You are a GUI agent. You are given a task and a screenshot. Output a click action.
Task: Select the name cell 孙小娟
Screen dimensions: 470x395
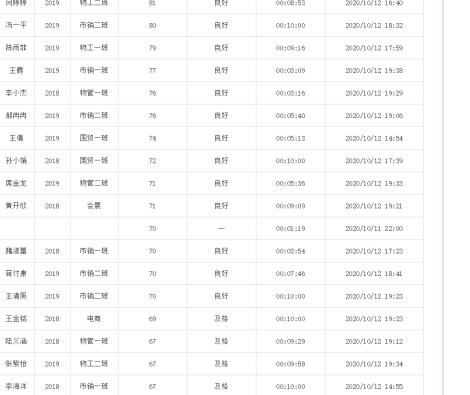pos(16,161)
